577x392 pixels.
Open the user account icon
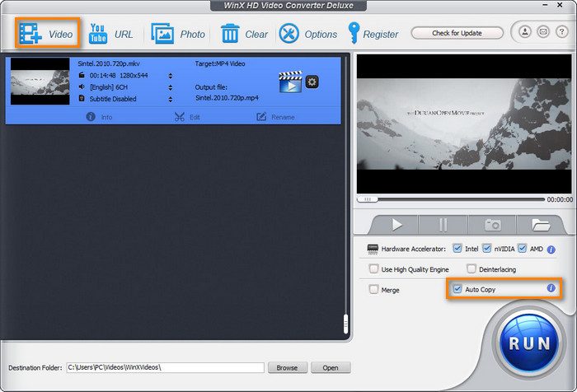[525, 32]
